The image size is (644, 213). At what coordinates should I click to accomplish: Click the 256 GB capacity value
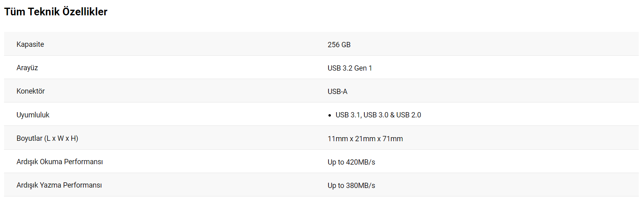pos(339,45)
